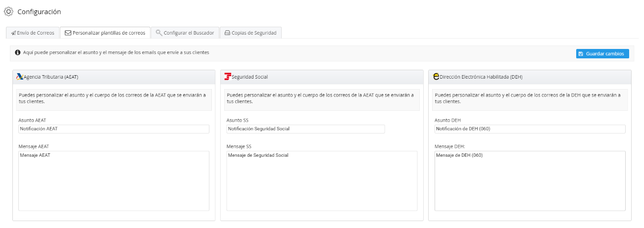Click into the Asunto SS field

pos(305,129)
